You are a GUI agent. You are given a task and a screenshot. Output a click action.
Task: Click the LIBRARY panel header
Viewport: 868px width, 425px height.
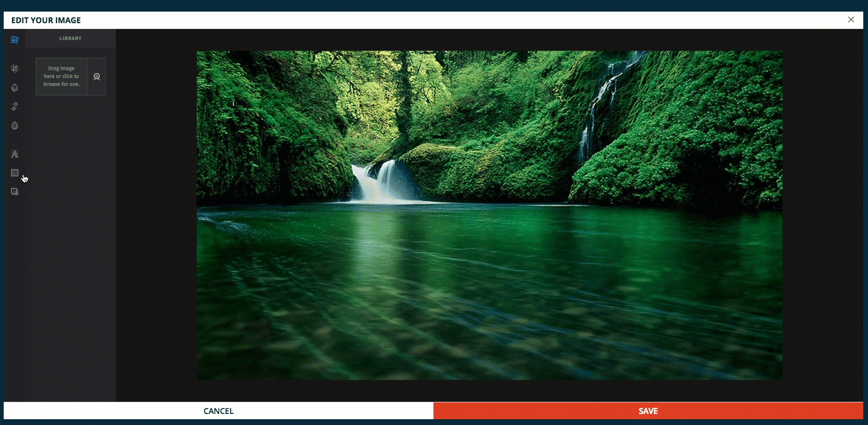71,38
